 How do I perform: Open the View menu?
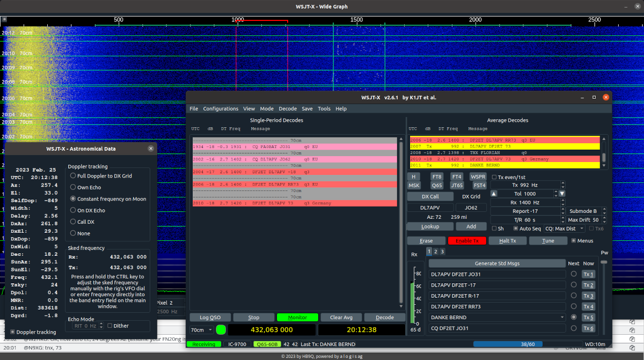click(249, 108)
